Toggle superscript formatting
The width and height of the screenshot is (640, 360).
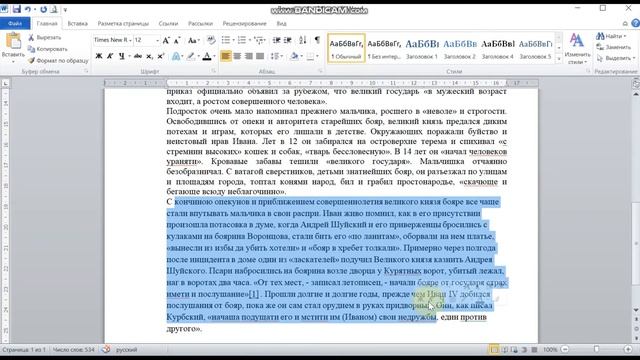(161, 56)
